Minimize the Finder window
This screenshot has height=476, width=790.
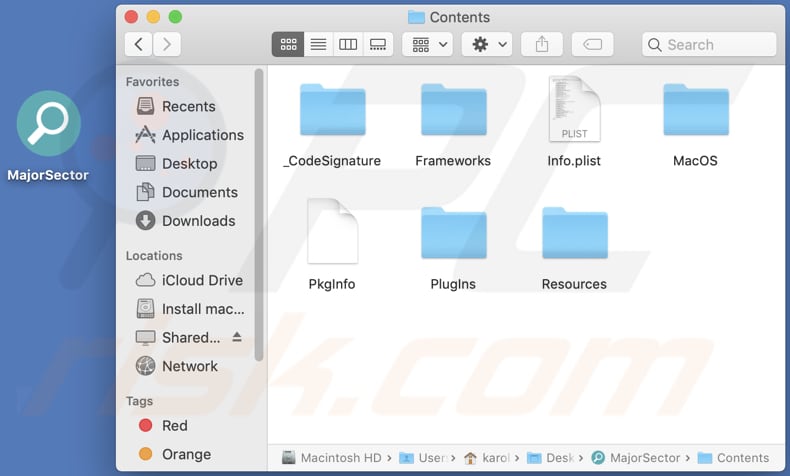[153, 17]
